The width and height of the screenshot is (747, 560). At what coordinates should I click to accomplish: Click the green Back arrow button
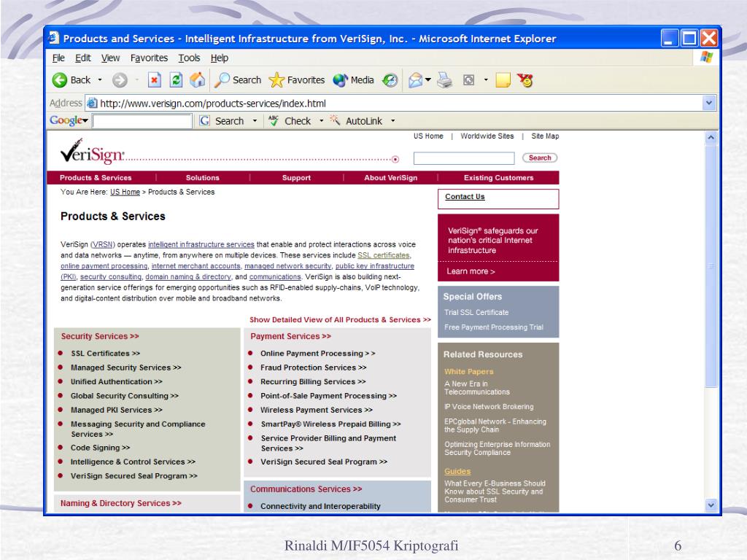tap(60, 80)
